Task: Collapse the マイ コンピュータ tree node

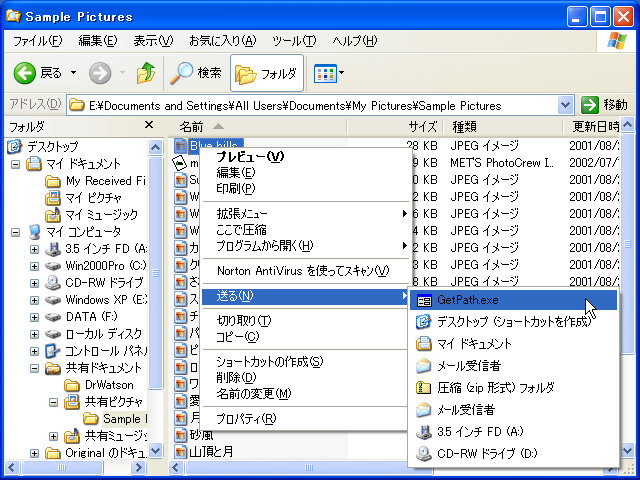Action: coord(15,232)
